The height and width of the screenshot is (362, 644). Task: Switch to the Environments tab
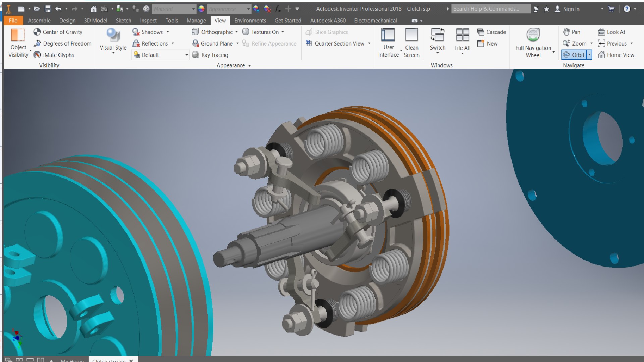click(x=250, y=20)
